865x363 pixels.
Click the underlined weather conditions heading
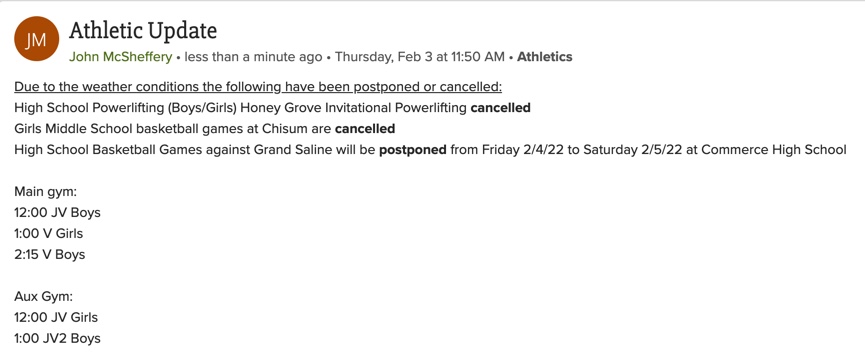(x=258, y=87)
